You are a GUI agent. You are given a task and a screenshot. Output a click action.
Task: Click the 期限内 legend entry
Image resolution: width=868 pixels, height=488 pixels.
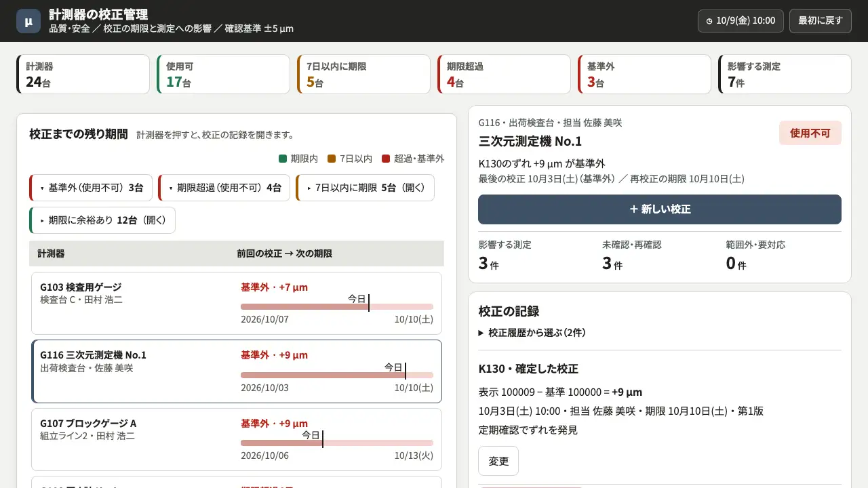[298, 159]
